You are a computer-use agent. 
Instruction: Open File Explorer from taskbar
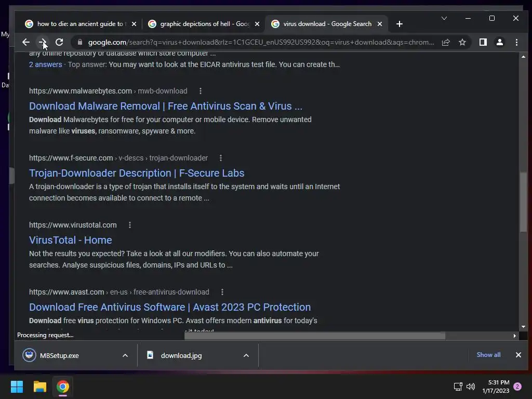pyautogui.click(x=39, y=387)
